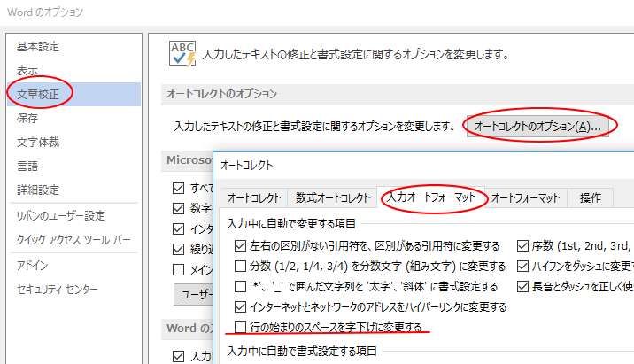Toggle 序数 (1st, 2nd, 3rd) checkbox

[x=522, y=245]
